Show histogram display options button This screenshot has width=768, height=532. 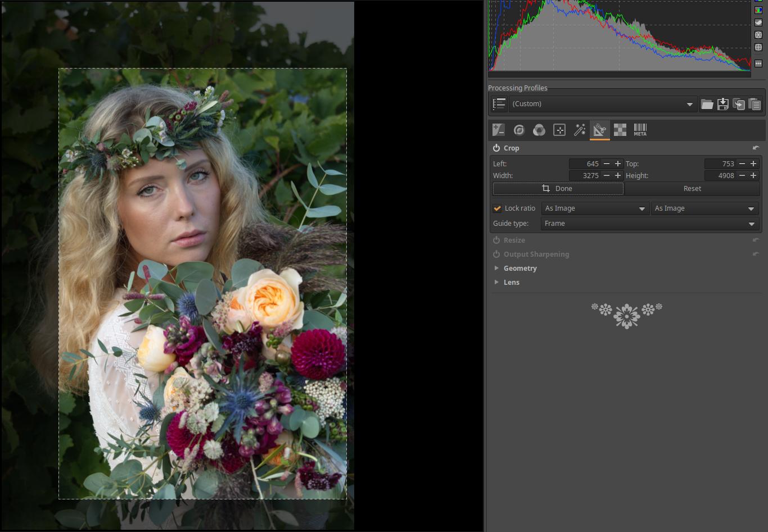[758, 63]
